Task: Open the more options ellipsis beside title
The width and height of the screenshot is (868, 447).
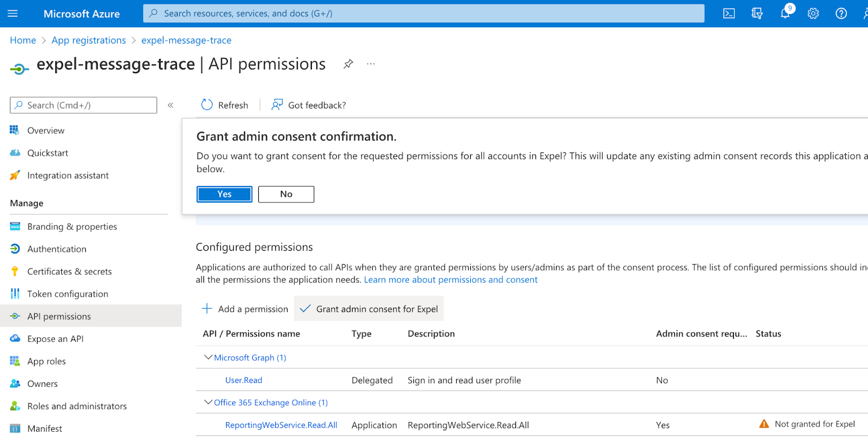Action: click(371, 64)
